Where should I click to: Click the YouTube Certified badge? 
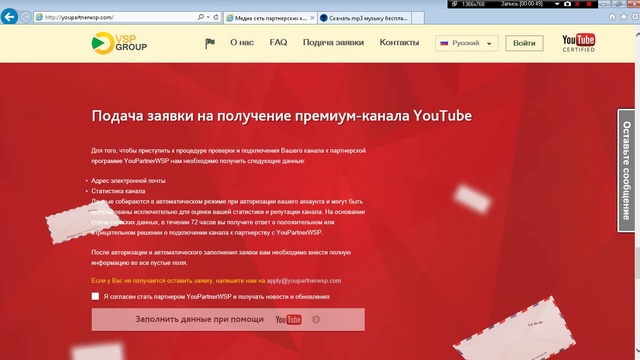click(x=578, y=43)
